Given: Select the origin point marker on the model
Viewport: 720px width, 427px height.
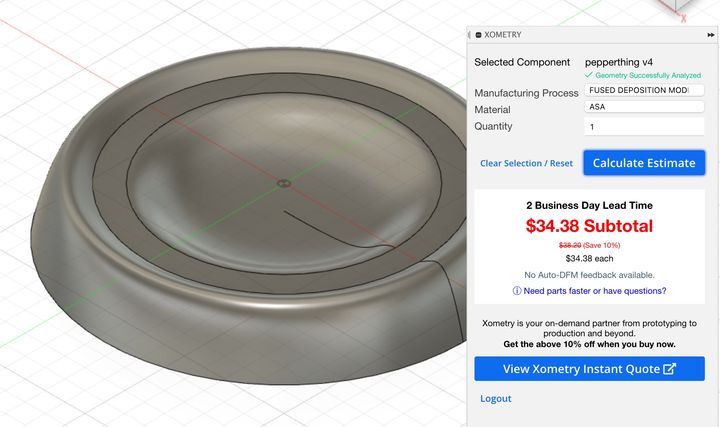Looking at the screenshot, I should (284, 184).
